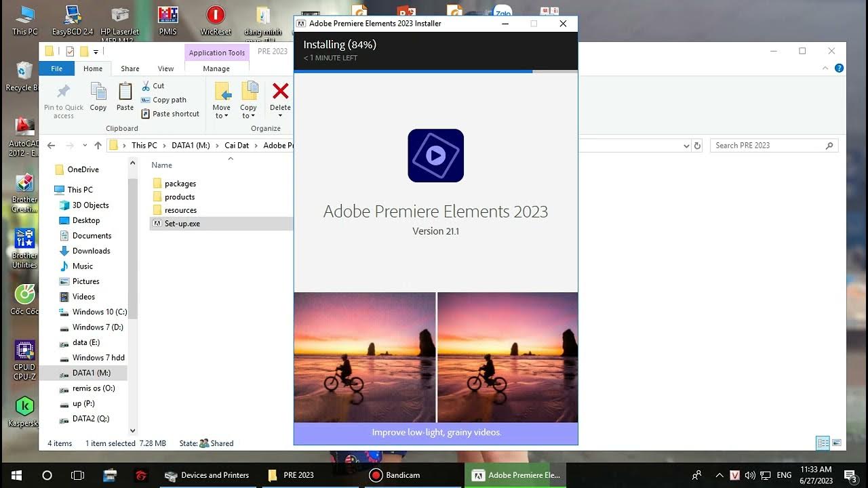
Task: Open the Recycle Bin desktop icon
Action: [x=24, y=76]
